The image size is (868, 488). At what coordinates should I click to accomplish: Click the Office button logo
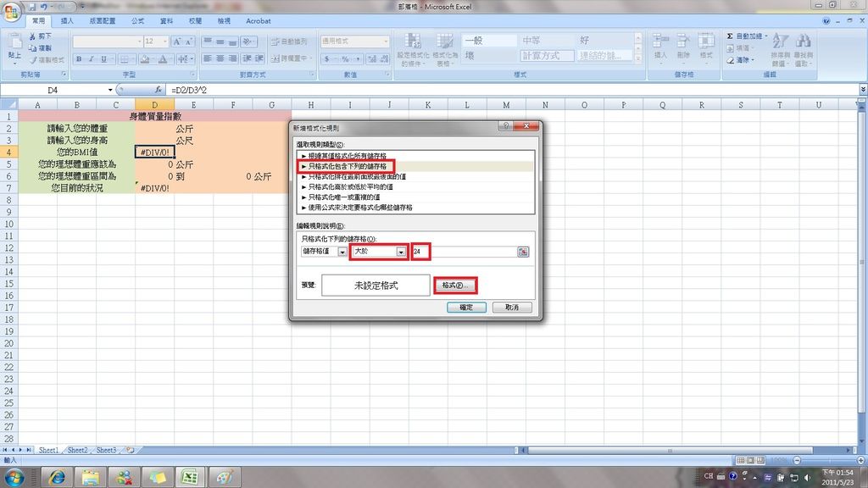click(11, 12)
